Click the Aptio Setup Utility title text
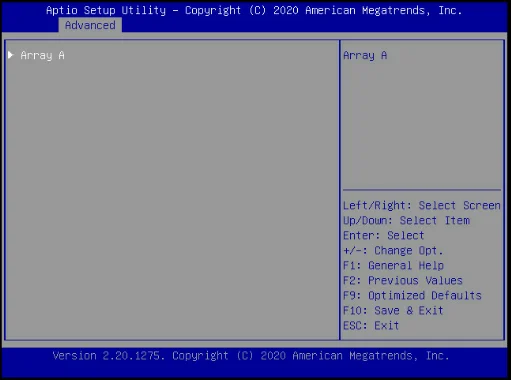 click(x=254, y=10)
